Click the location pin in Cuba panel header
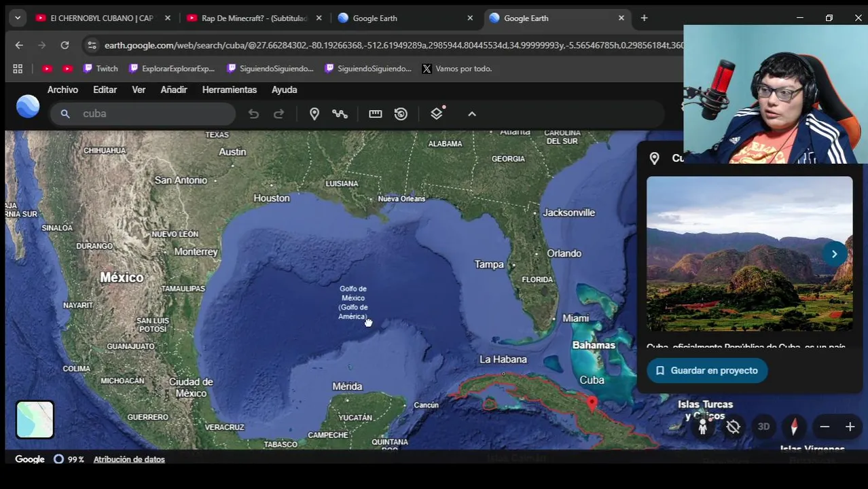868x489 pixels. pos(654,158)
